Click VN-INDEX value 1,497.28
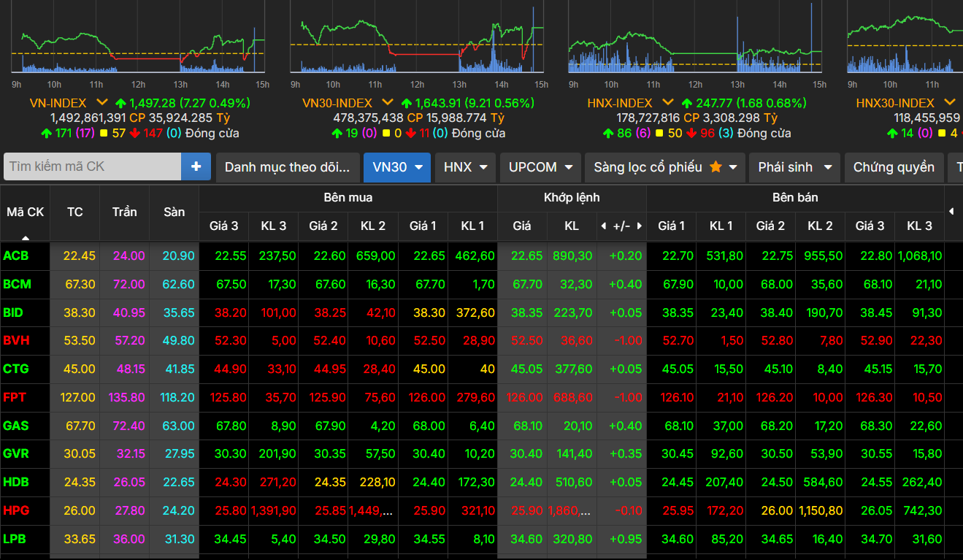 coord(153,103)
